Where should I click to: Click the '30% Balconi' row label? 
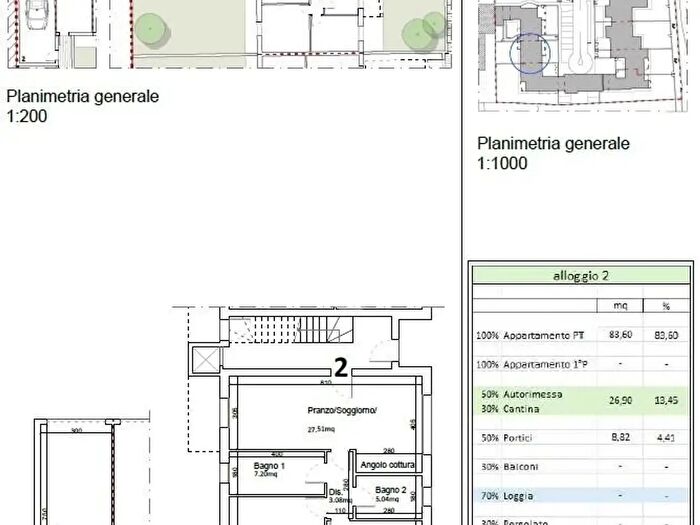[510, 467]
